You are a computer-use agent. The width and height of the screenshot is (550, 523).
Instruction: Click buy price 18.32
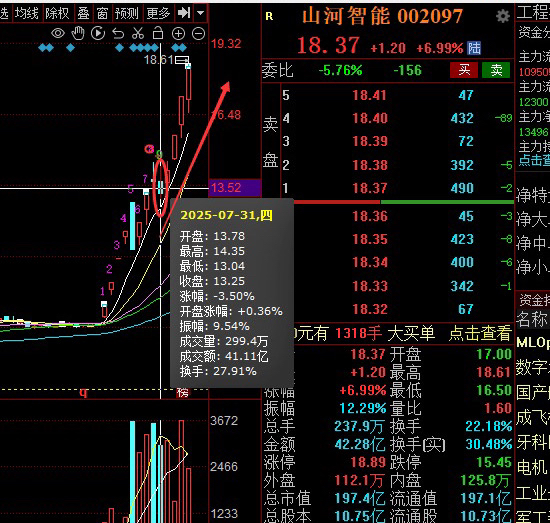(370, 309)
